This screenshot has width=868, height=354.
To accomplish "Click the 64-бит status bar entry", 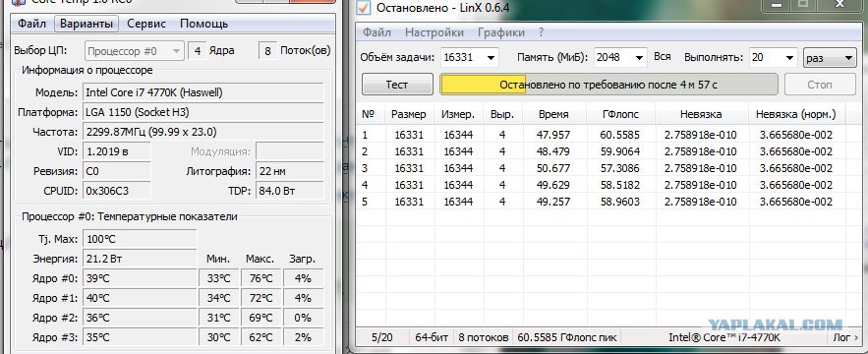I will pyautogui.click(x=432, y=337).
